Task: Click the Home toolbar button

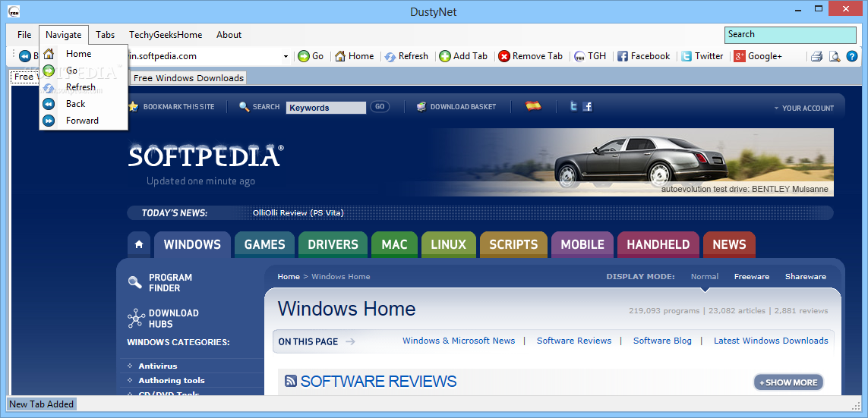Action: coord(355,56)
